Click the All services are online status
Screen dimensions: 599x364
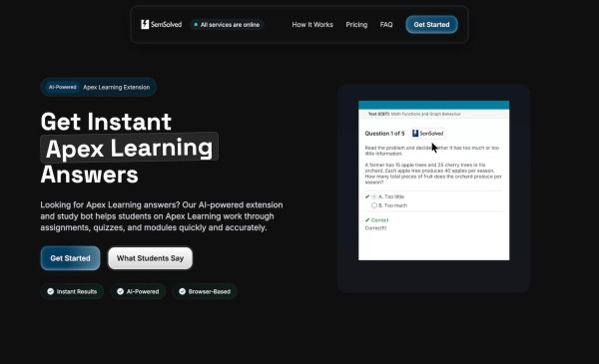point(227,25)
